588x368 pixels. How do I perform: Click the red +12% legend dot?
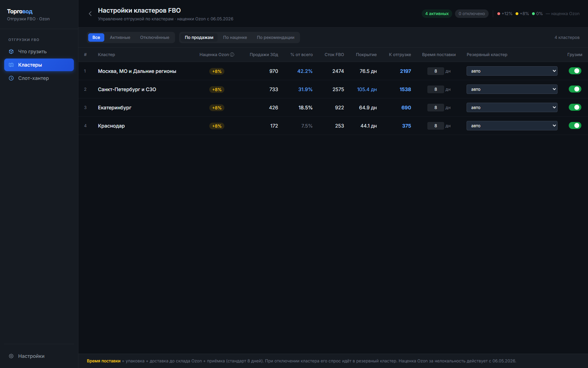tap(499, 14)
